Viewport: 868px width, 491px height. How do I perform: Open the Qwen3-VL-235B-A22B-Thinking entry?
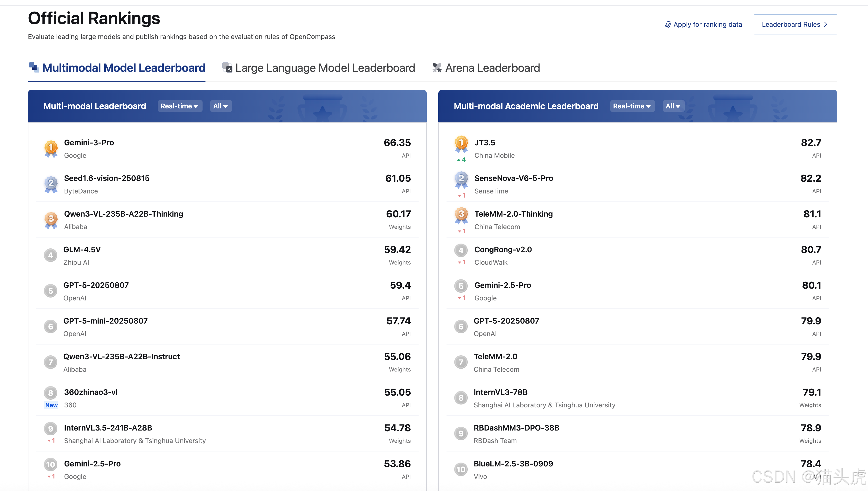(123, 214)
